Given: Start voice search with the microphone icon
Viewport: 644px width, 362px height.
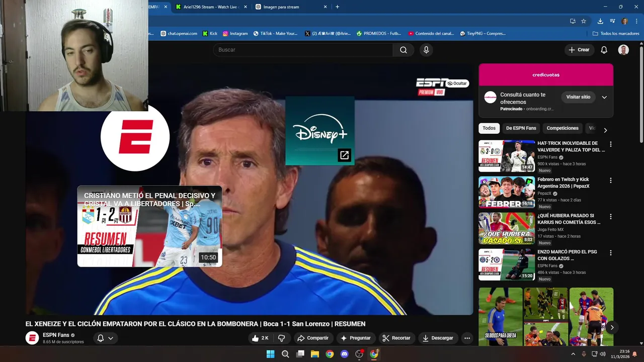Looking at the screenshot, I should 426,50.
